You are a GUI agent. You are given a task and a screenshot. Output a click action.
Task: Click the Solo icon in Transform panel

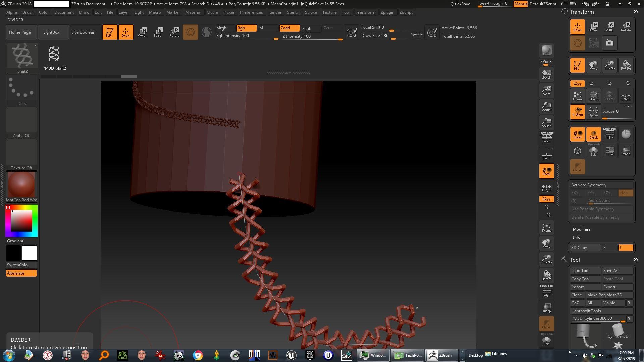pyautogui.click(x=593, y=151)
